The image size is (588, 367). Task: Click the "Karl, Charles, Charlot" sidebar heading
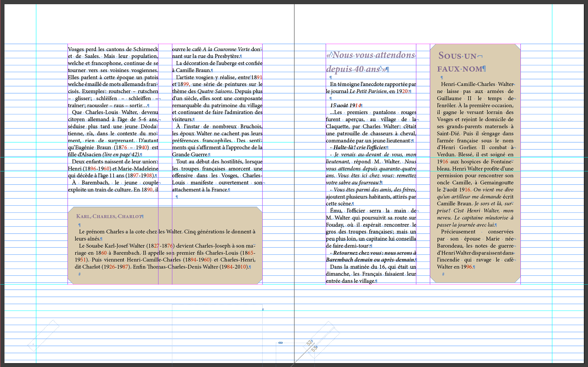109,216
